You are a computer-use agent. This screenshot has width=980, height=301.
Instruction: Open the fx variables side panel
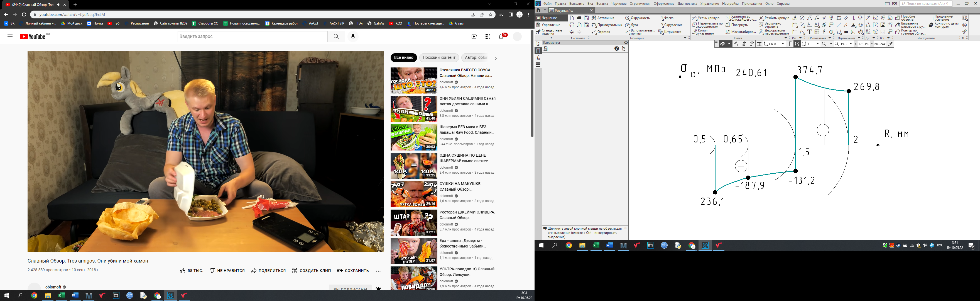tap(538, 58)
